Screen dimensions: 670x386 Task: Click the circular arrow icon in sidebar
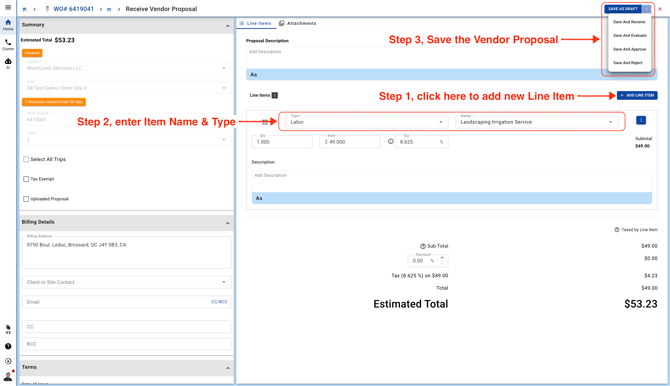[x=8, y=361]
